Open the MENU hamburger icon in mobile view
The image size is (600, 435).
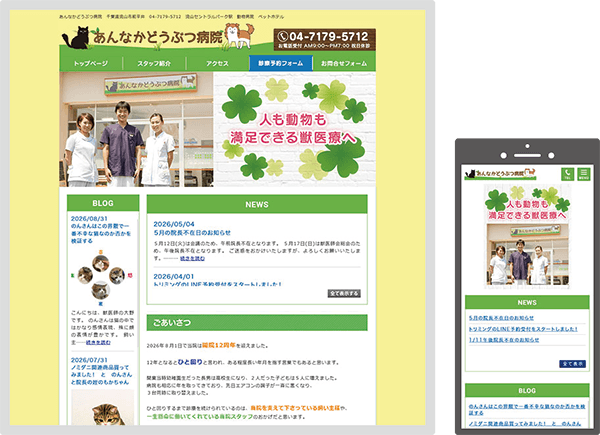(x=584, y=174)
